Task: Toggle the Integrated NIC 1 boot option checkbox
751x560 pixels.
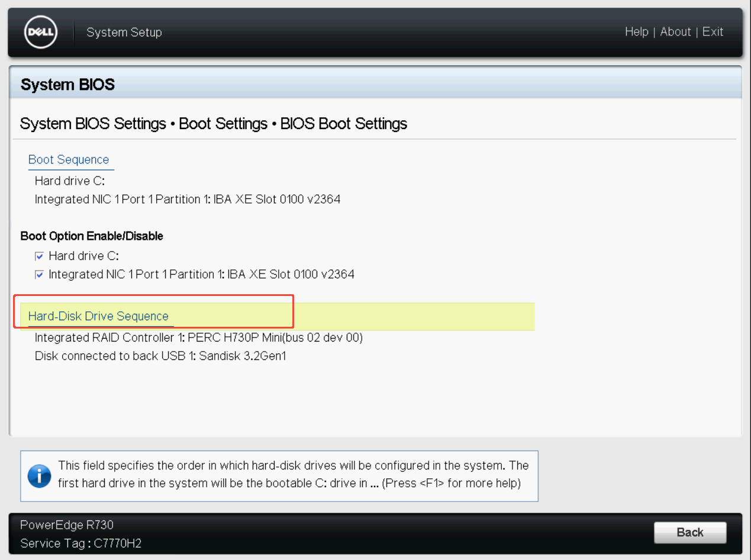Action: point(40,275)
